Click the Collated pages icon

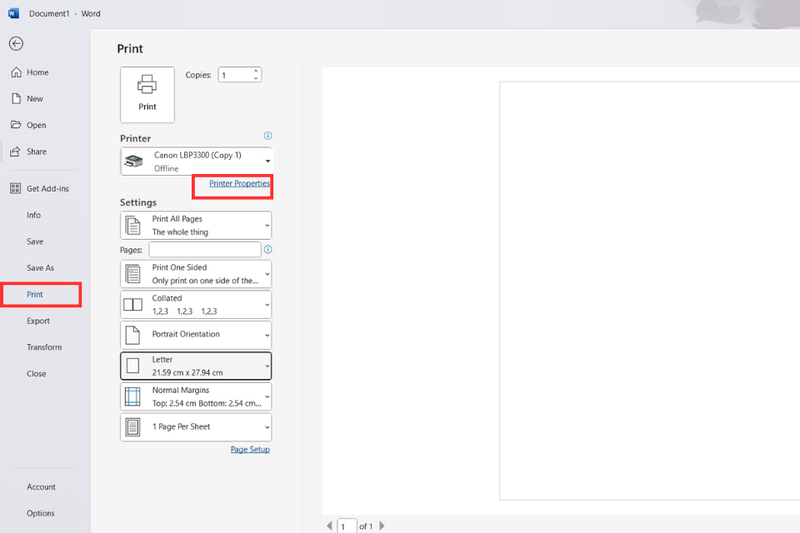(x=133, y=304)
